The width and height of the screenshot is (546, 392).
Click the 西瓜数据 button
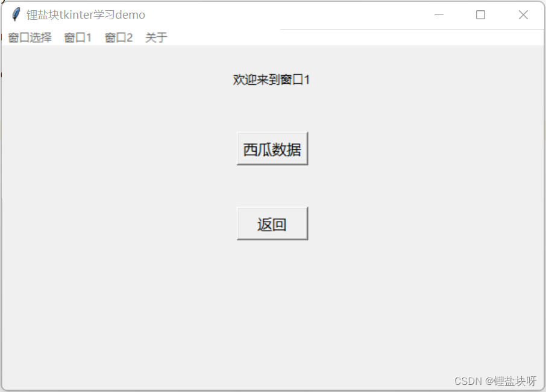click(272, 149)
